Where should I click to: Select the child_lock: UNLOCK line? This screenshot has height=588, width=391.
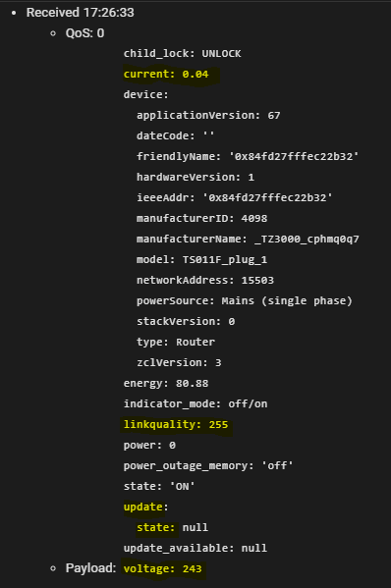[x=183, y=54]
